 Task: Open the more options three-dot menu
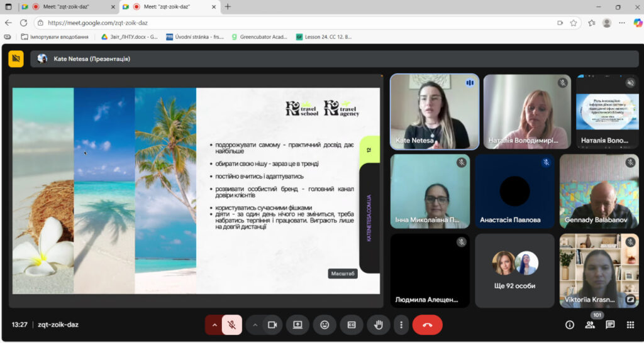click(401, 325)
